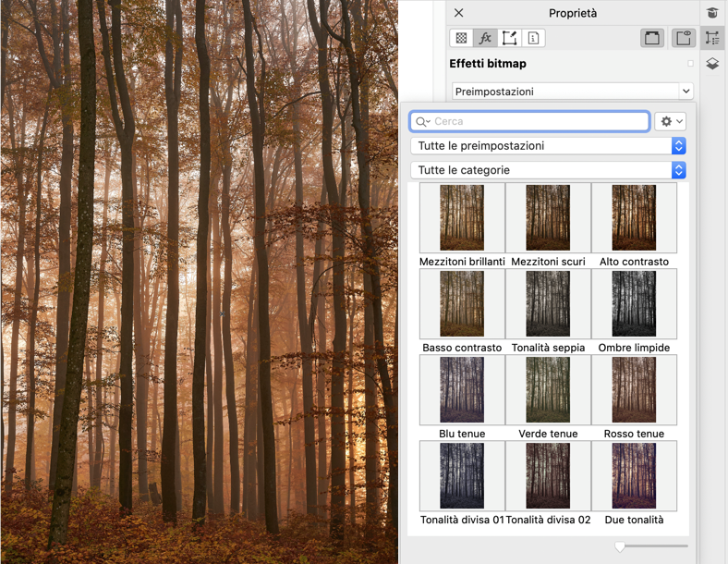
Task: Select the fx bitmap effects tab
Action: click(485, 38)
